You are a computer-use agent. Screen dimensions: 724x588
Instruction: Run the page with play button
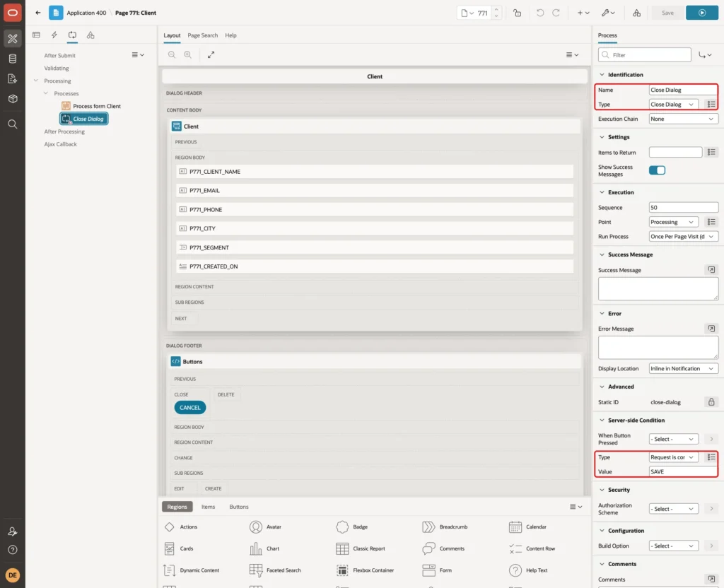pyautogui.click(x=702, y=13)
